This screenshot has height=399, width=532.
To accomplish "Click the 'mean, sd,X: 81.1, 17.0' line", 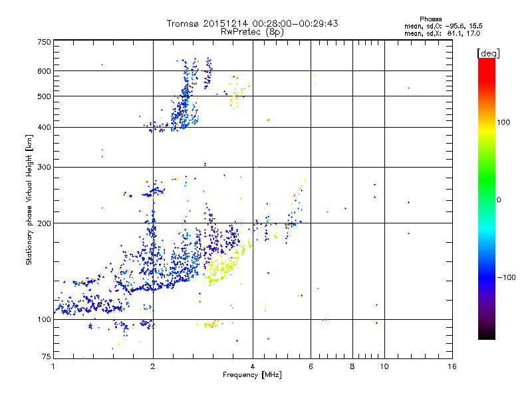I will [442, 33].
